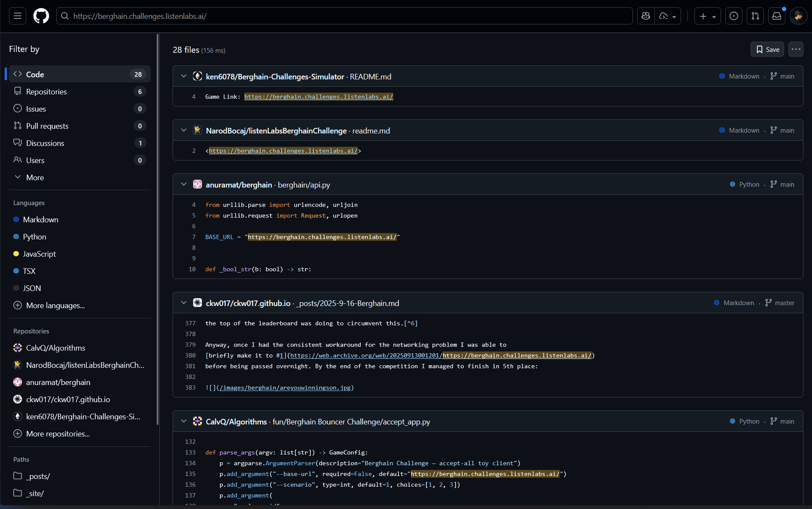The width and height of the screenshot is (812, 509).
Task: Select the Discussions filter
Action: 80,143
